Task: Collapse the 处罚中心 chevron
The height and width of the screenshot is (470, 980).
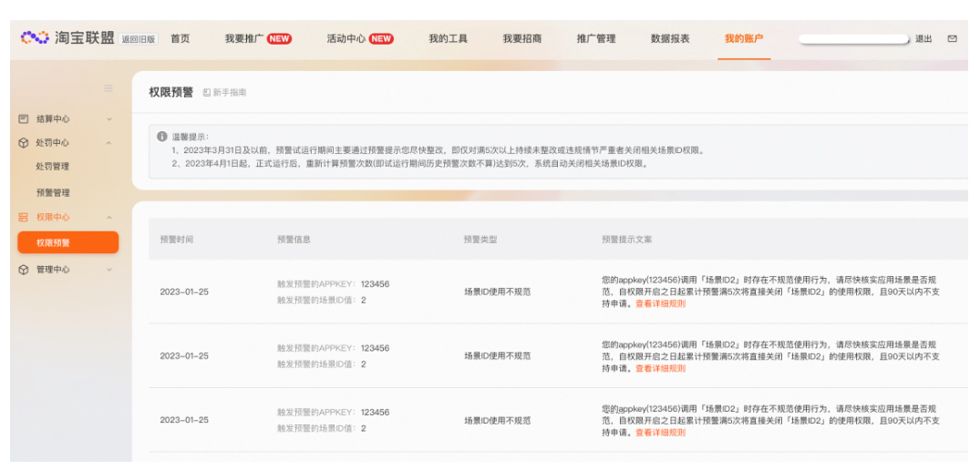Action: click(108, 143)
